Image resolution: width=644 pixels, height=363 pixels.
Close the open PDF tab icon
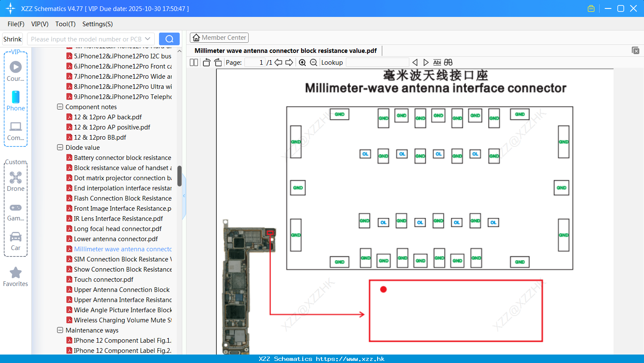pyautogui.click(x=636, y=50)
